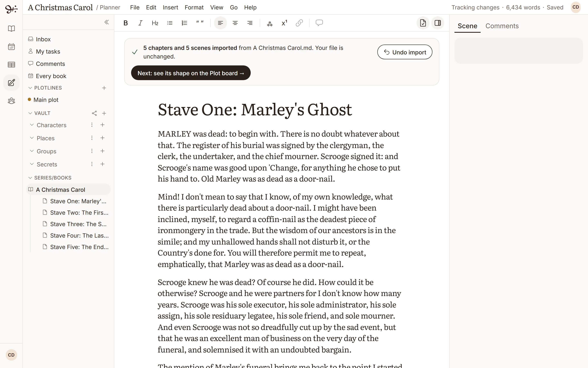Insert a numbered list
The height and width of the screenshot is (368, 588).
click(x=184, y=23)
